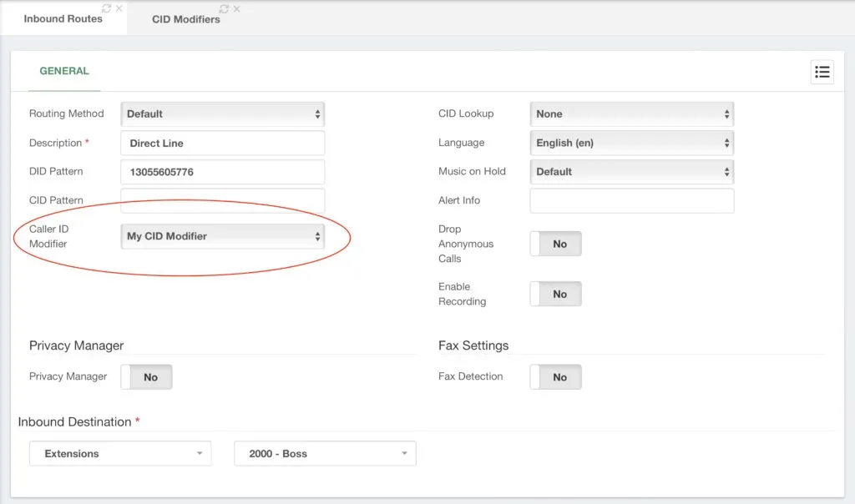Toggle Drop Anonymous Calls switch
The height and width of the screenshot is (504, 855).
[555, 244]
